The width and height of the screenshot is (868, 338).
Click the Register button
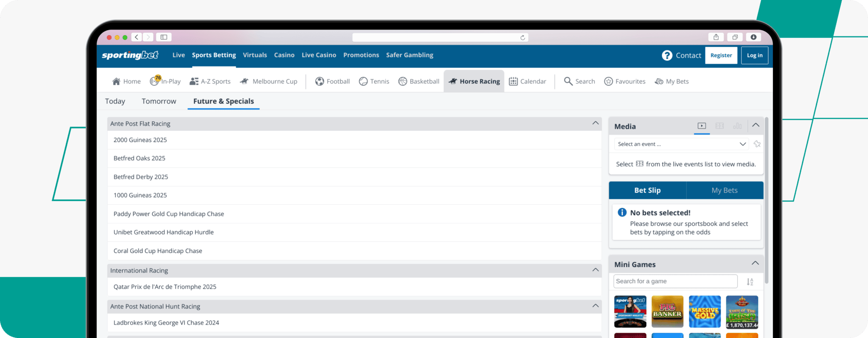[721, 55]
